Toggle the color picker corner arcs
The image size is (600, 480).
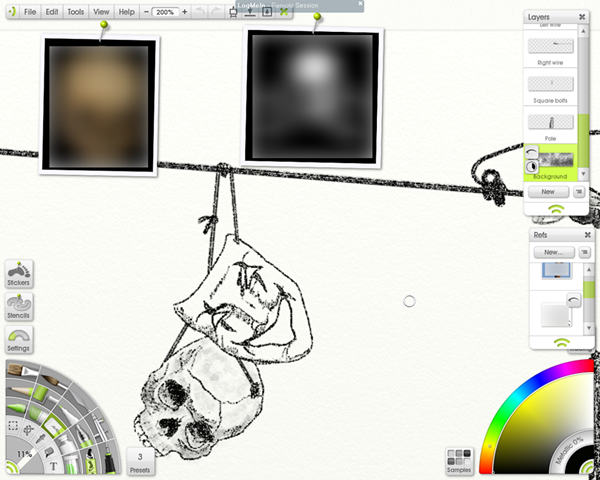point(587,468)
